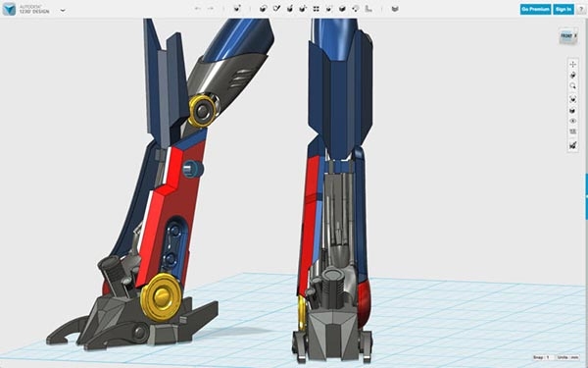
Task: Click the FRONT face of the view cube
Action: (x=567, y=36)
